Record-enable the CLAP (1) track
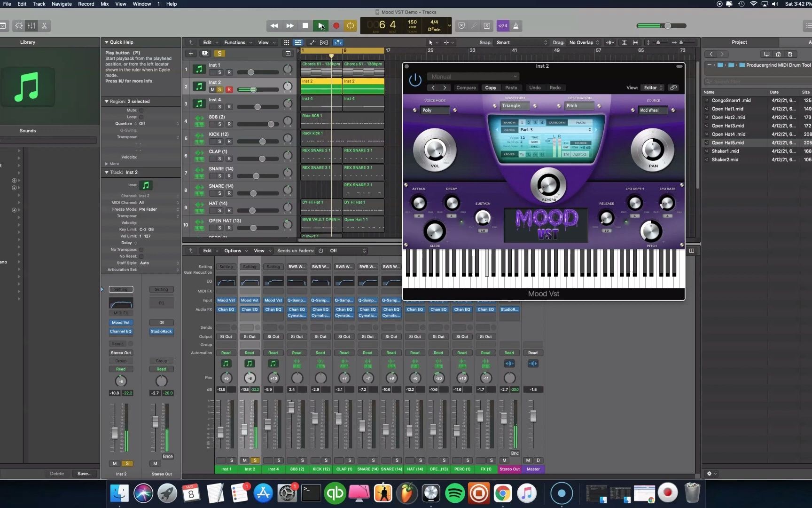Viewport: 812px width, 508px height. pyautogui.click(x=229, y=159)
